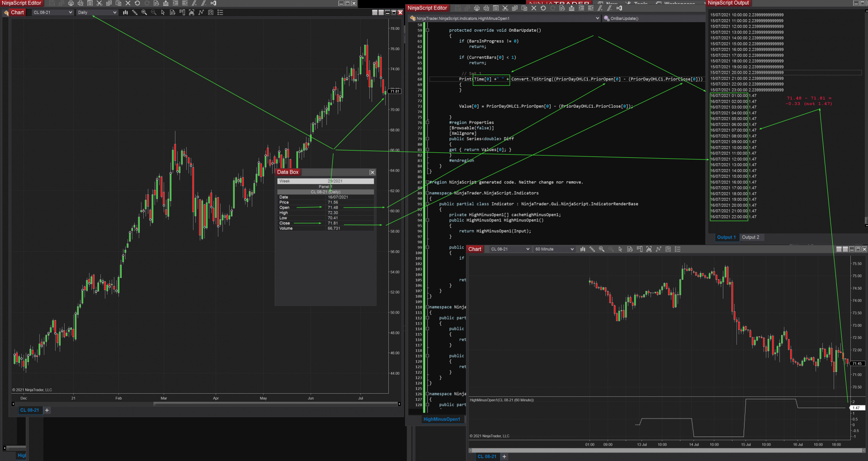Collapse the OnBarUpdate method code fold

pos(427,30)
